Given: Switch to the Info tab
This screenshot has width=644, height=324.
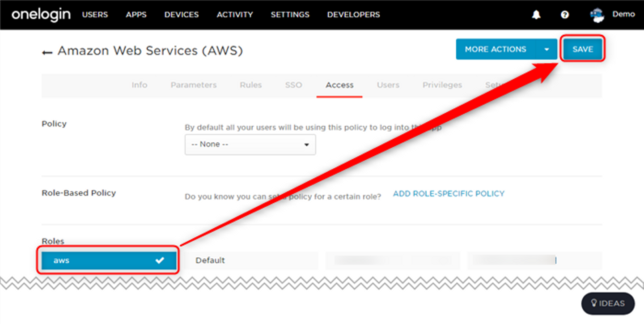Looking at the screenshot, I should (140, 85).
